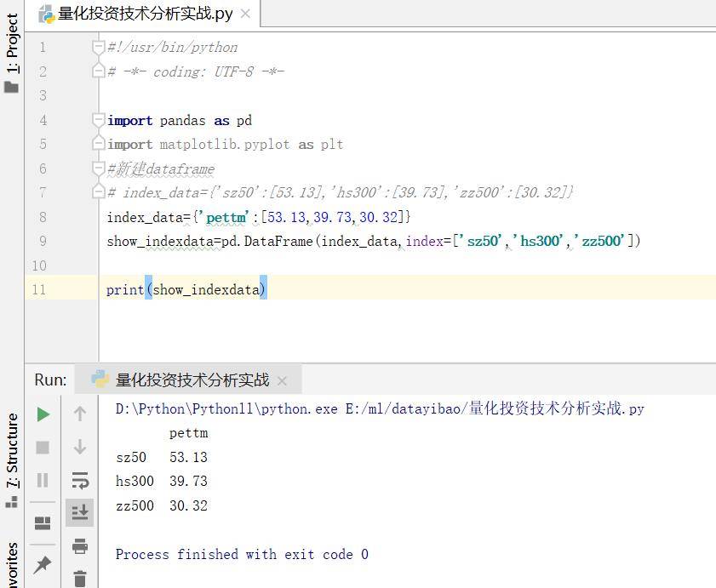Toggle fold marker at line 5
The width and height of the screenshot is (716, 588).
[98, 145]
